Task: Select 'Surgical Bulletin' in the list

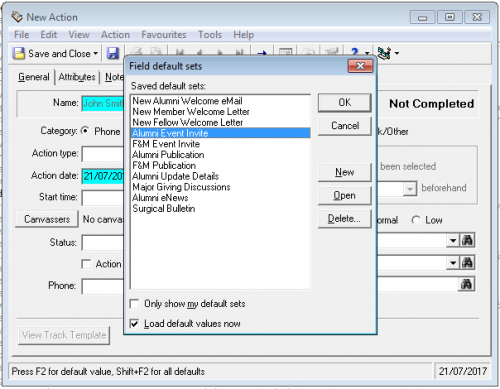Action: tap(220, 208)
